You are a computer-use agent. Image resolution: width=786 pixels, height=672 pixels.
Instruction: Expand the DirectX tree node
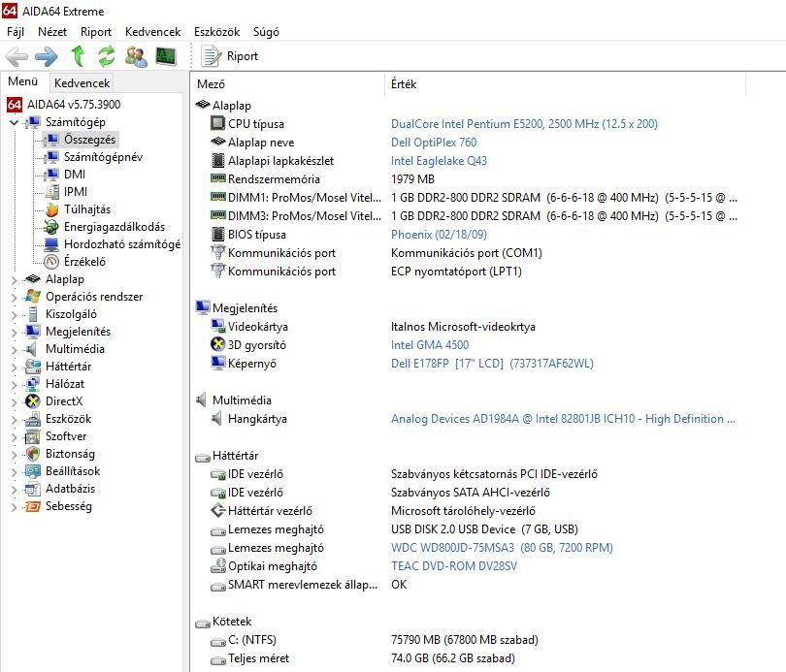pyautogui.click(x=14, y=401)
